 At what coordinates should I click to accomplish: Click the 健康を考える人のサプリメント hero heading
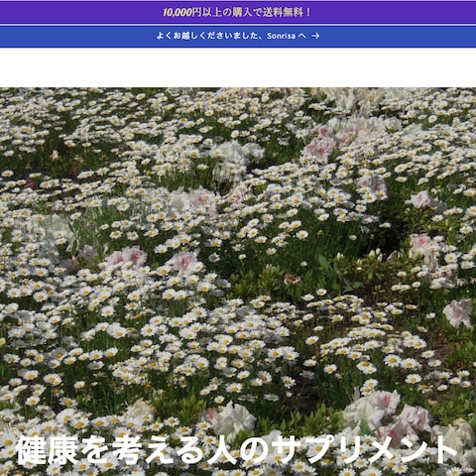236,450
